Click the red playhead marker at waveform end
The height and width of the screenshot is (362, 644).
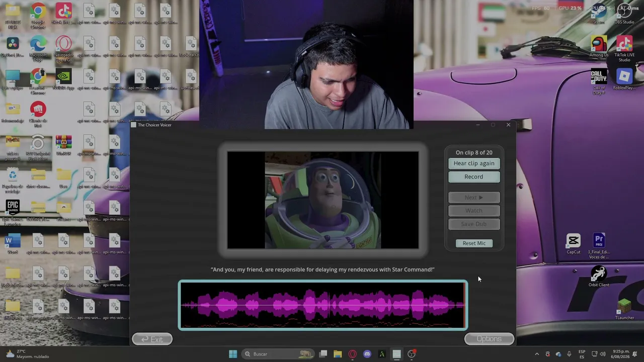tap(464, 305)
